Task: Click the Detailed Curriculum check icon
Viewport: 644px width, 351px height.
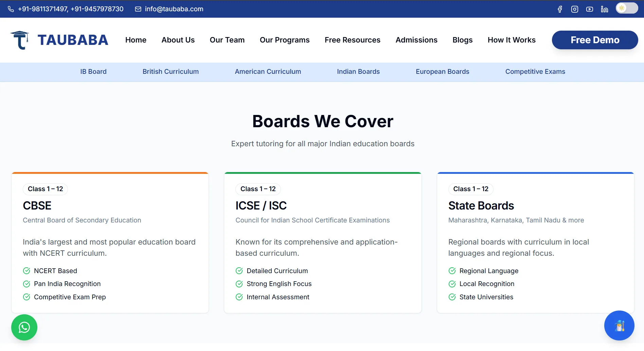Action: pyautogui.click(x=239, y=271)
